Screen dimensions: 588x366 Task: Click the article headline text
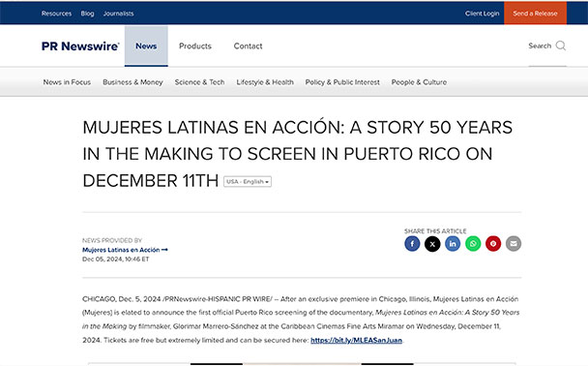[x=297, y=154]
